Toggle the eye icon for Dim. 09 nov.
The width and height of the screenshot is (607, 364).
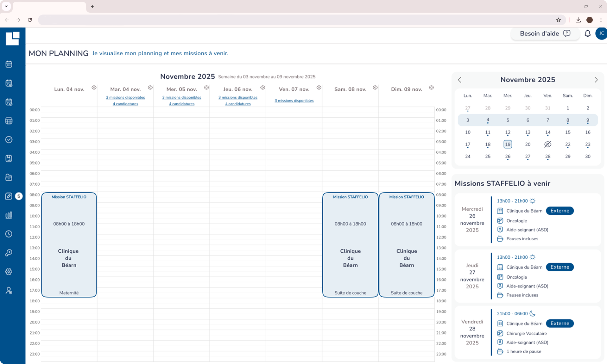[431, 88]
